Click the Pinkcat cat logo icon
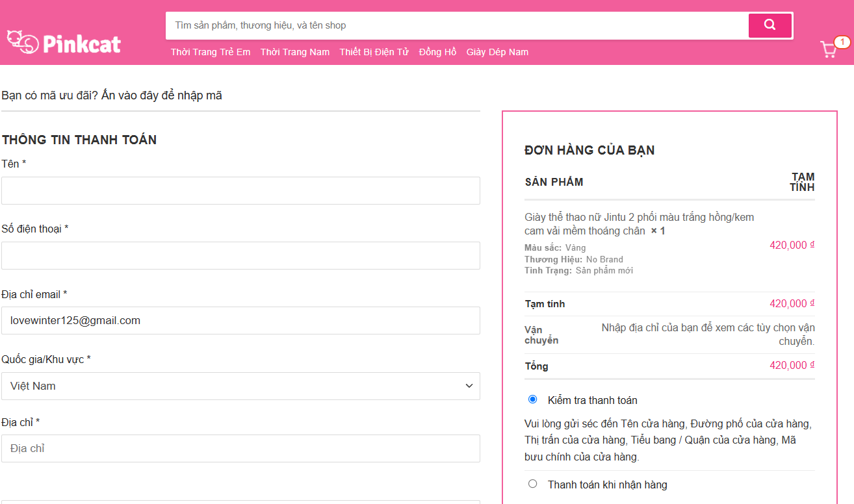The image size is (854, 504). [x=22, y=42]
